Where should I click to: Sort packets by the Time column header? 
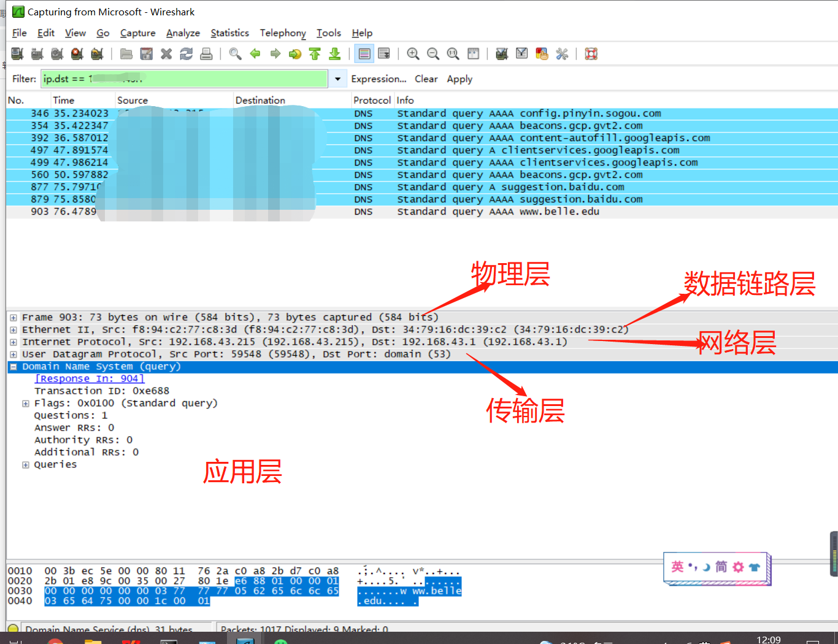(x=83, y=100)
